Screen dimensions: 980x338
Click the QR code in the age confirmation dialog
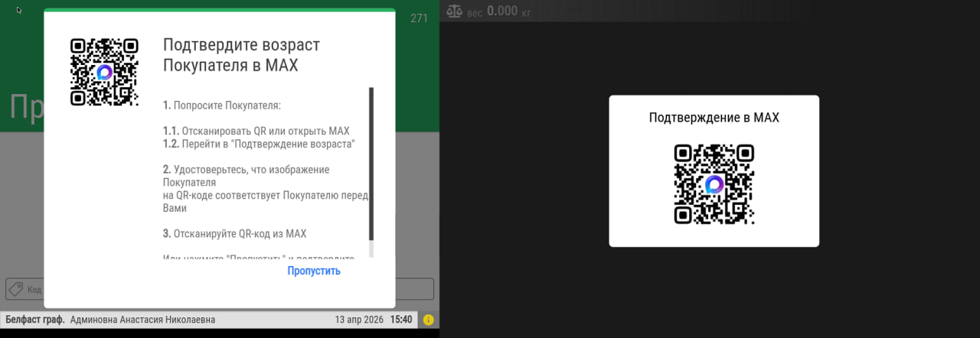[x=104, y=72]
